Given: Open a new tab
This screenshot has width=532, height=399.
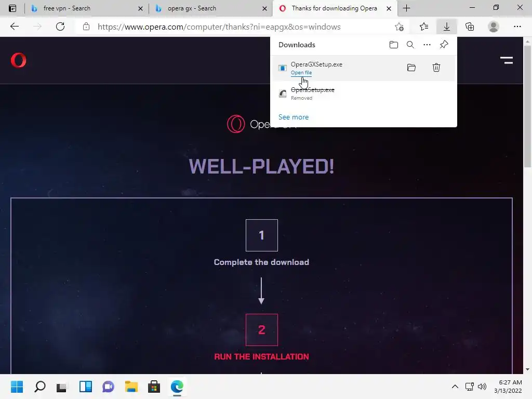Looking at the screenshot, I should pos(406,8).
